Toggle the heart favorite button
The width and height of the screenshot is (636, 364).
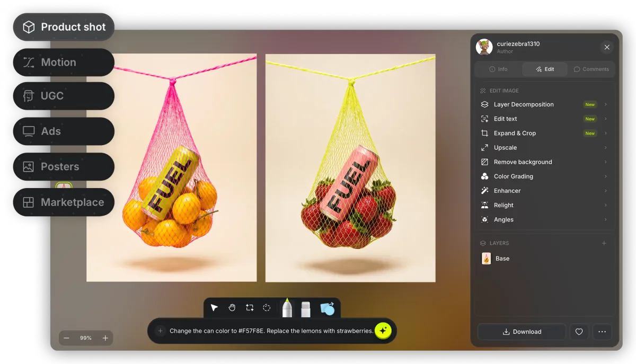579,332
